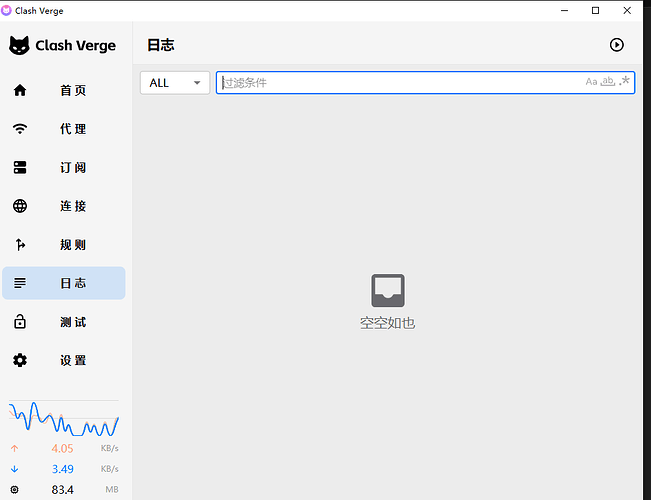This screenshot has width=651, height=500.
Task: Click the Clash Verge cat logo
Action: point(19,45)
